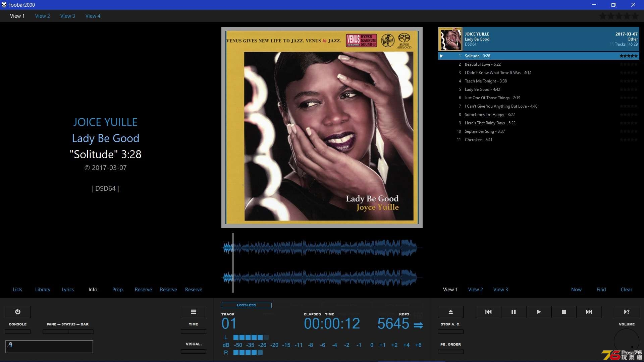The width and height of the screenshot is (644, 362).
Task: Open the Lyrics tab
Action: point(68,289)
